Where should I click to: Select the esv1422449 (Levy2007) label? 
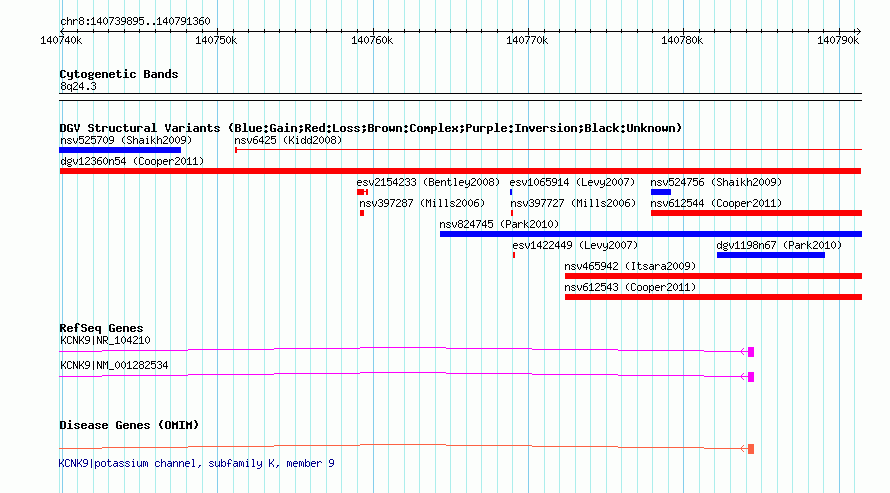575,245
